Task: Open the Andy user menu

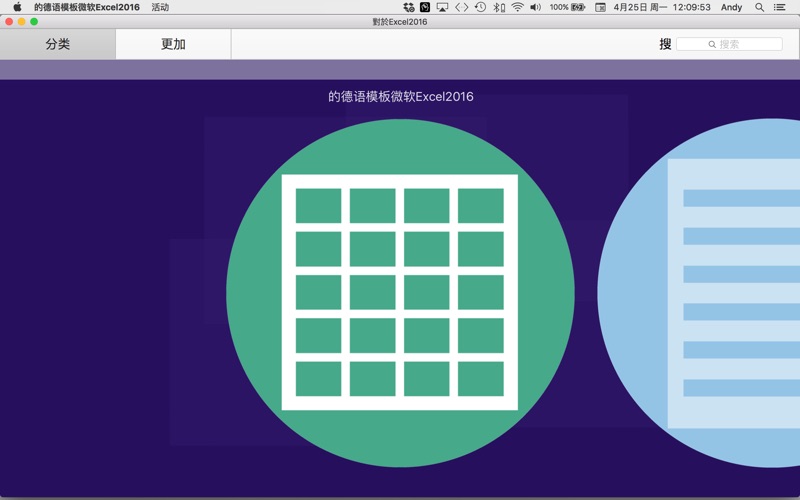Action: (731, 7)
